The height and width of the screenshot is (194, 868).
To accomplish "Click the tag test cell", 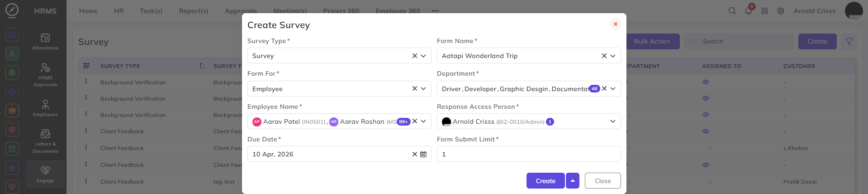I will (224, 182).
